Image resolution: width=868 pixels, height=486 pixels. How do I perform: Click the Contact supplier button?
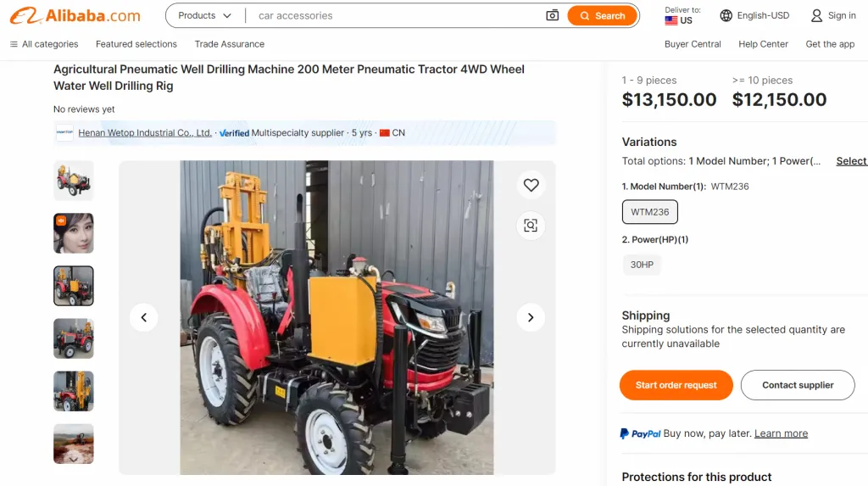[x=798, y=385]
